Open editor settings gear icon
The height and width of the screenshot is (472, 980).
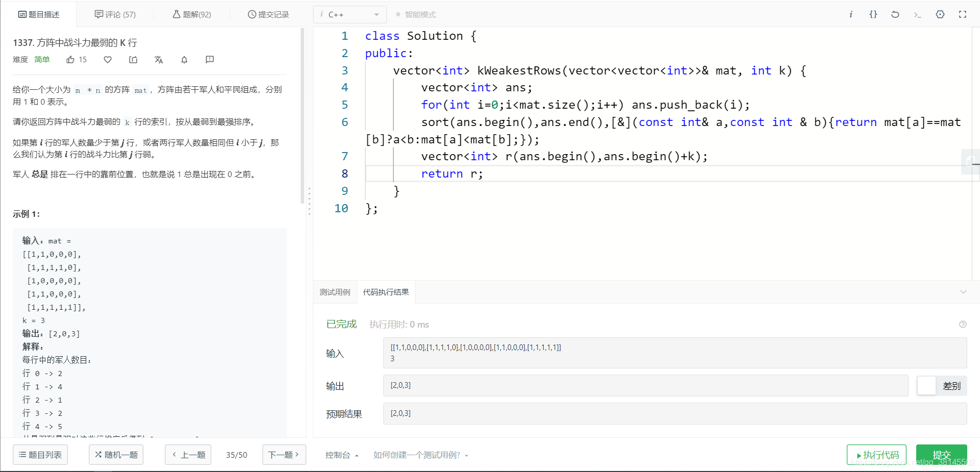point(940,14)
